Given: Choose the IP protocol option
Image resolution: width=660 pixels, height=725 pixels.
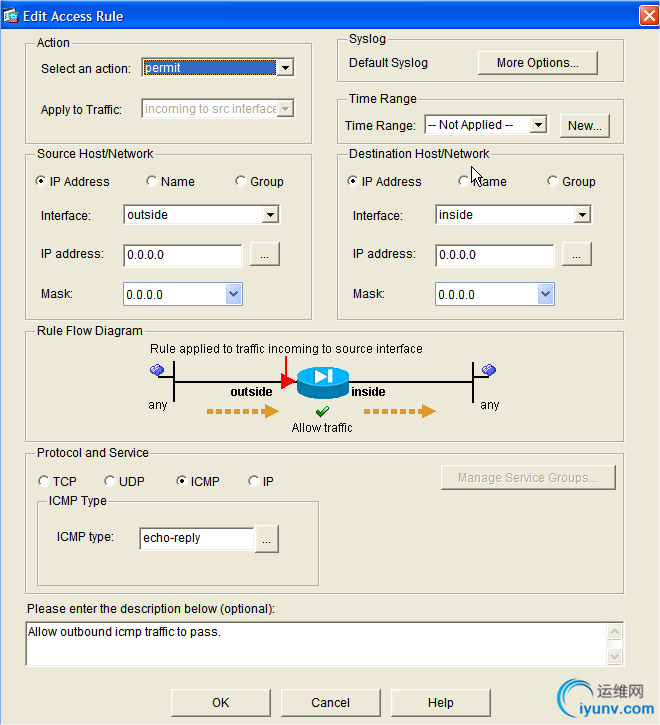Looking at the screenshot, I should coord(253,481).
